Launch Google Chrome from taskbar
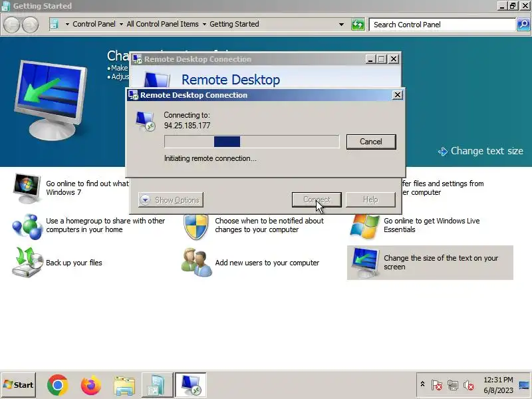This screenshot has width=532, height=399. [57, 386]
